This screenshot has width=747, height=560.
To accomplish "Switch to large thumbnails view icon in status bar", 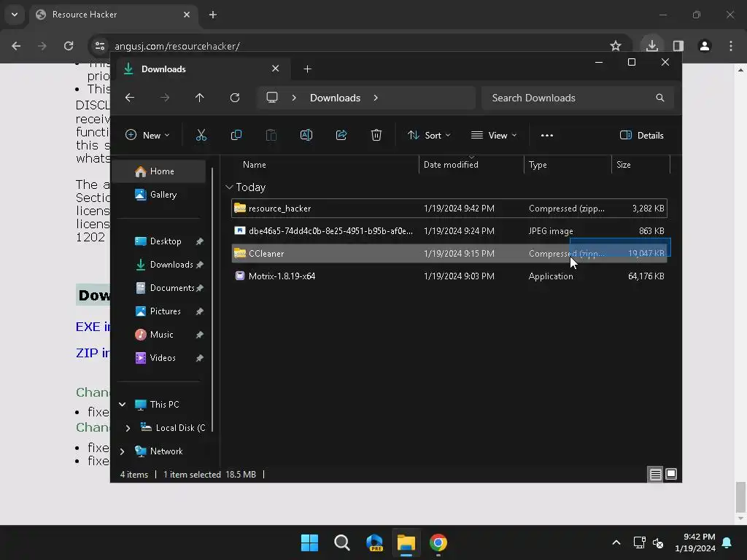I will pyautogui.click(x=671, y=474).
